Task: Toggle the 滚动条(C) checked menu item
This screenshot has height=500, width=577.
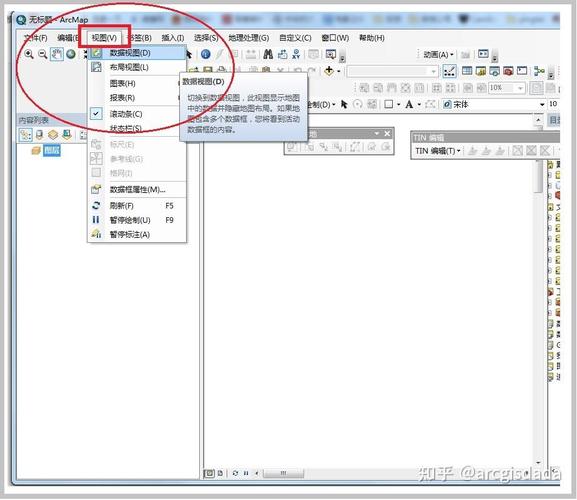Action: pos(136,114)
